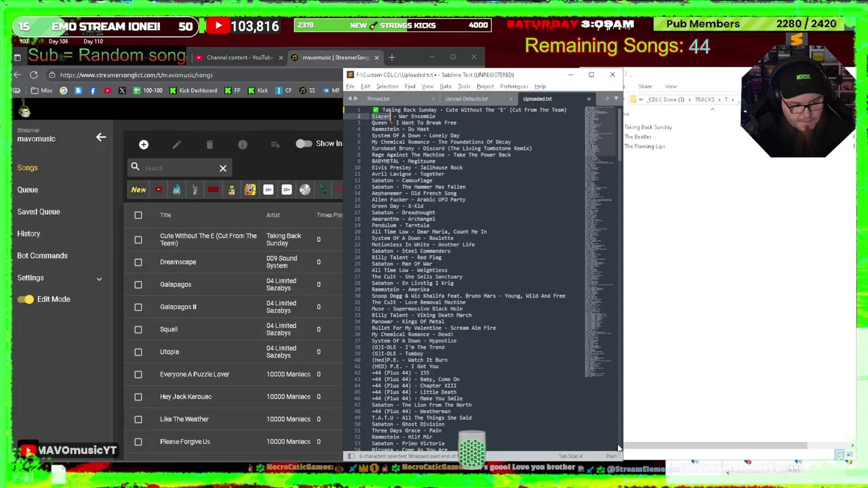Select the green pick attribute filter

click(x=323, y=190)
